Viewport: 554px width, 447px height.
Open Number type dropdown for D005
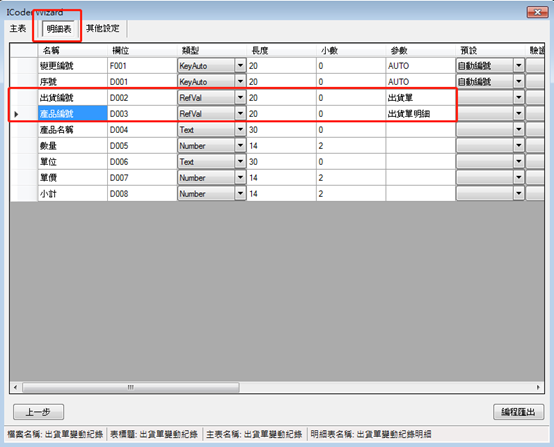[240, 146]
